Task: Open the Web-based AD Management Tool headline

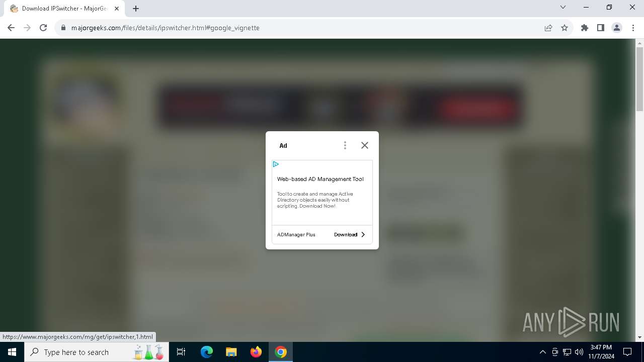Action: 320,179
